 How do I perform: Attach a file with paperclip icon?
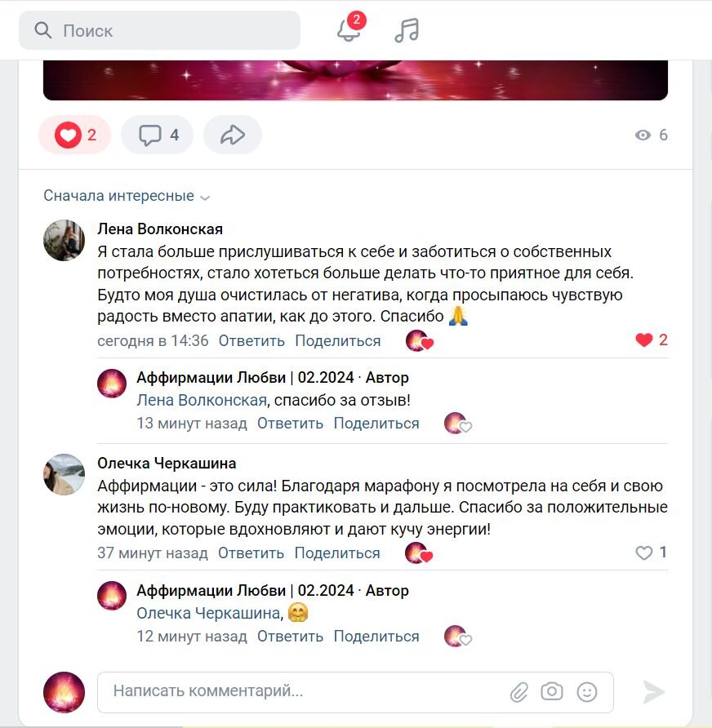tap(518, 692)
